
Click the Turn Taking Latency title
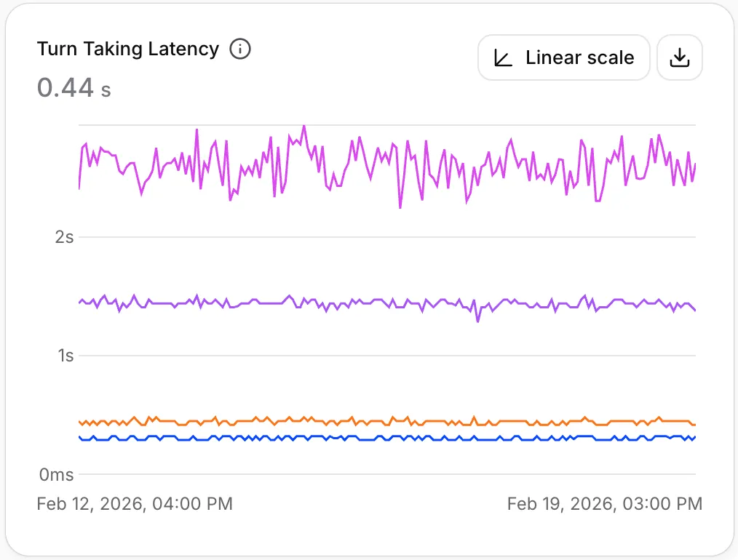(128, 49)
